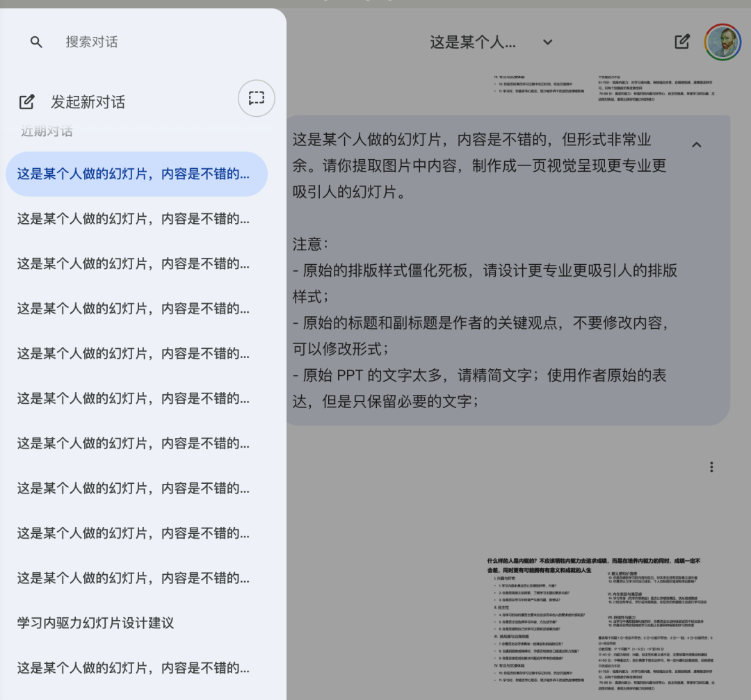Open the highlighted blue conversation in sidebar
This screenshot has width=751, height=700.
[136, 174]
